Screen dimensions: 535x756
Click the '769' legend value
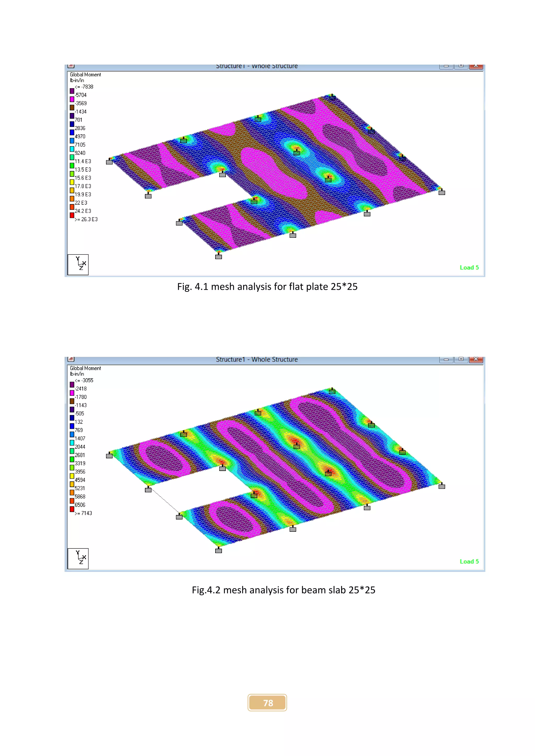click(79, 430)
